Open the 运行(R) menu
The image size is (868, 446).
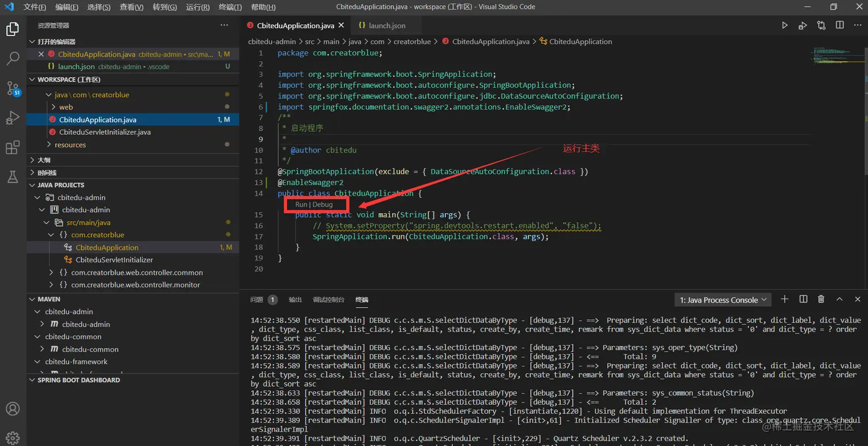coord(198,7)
